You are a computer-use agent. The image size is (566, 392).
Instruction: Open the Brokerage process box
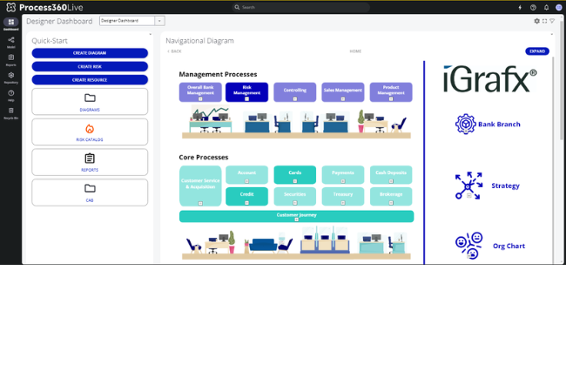tap(391, 196)
